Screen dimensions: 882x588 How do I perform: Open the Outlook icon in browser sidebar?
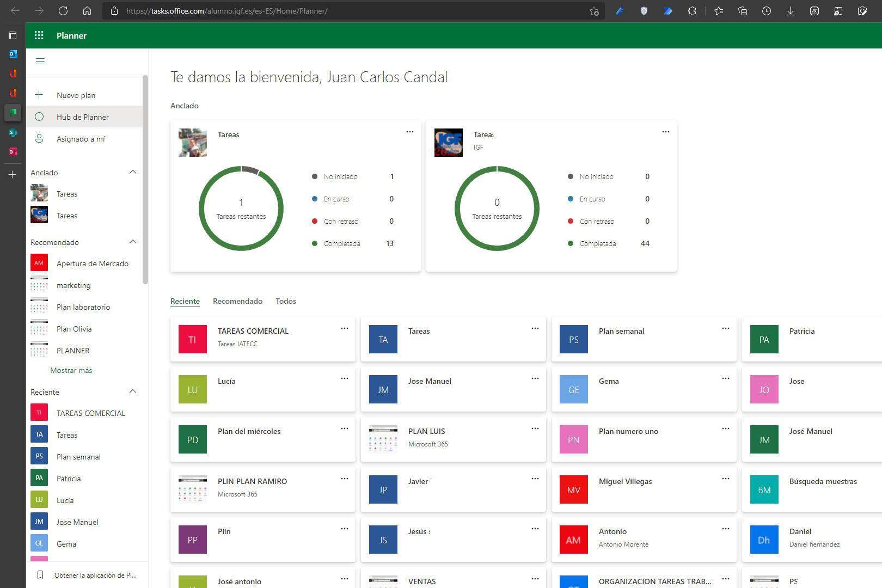tap(13, 54)
